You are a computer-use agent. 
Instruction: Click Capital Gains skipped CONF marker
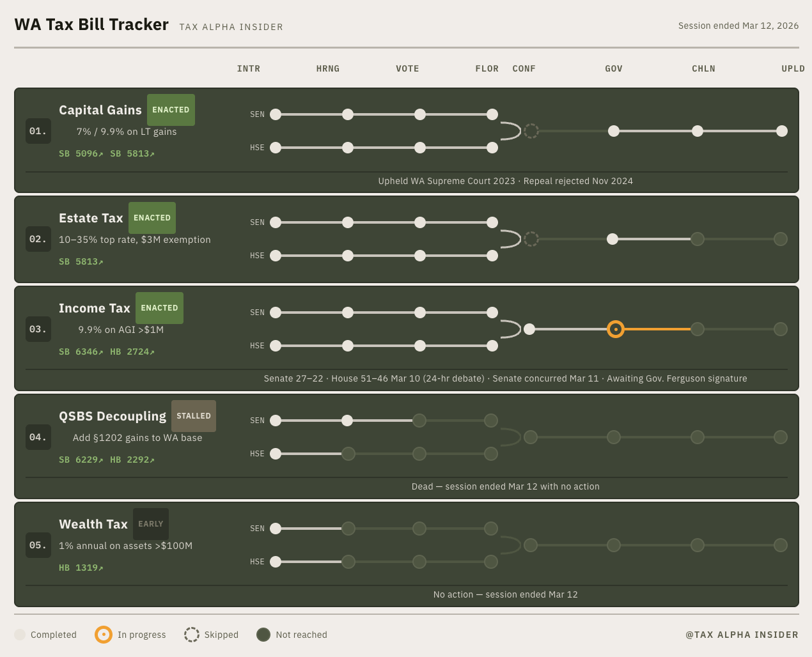coord(531,131)
